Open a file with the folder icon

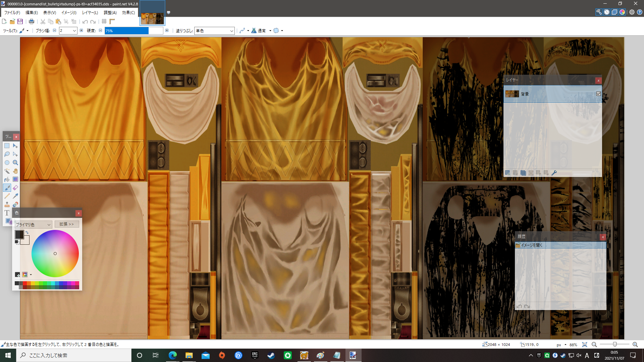coord(12,21)
